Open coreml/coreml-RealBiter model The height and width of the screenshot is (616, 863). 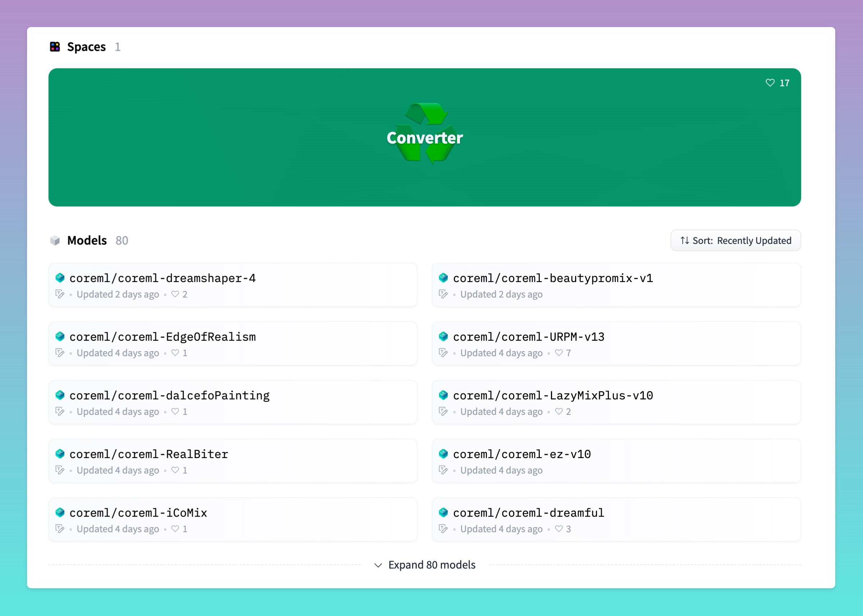tap(232, 461)
